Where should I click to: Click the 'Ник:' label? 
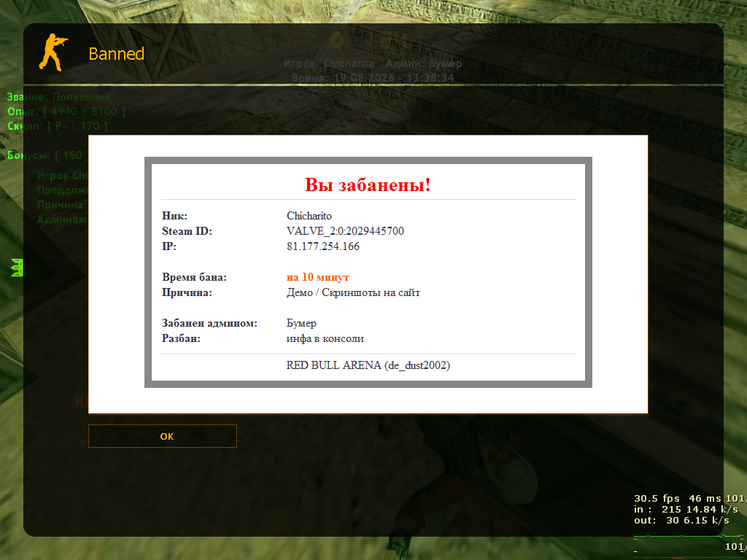[175, 216]
